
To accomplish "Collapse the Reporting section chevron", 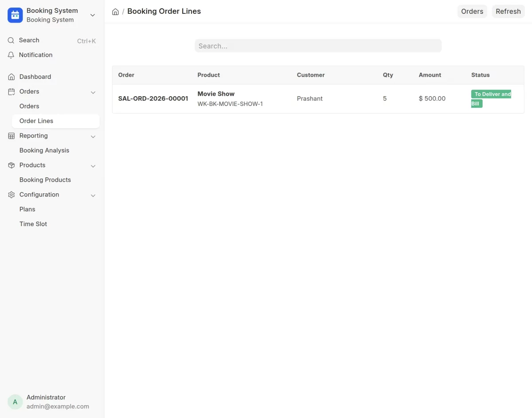I will coord(93,137).
